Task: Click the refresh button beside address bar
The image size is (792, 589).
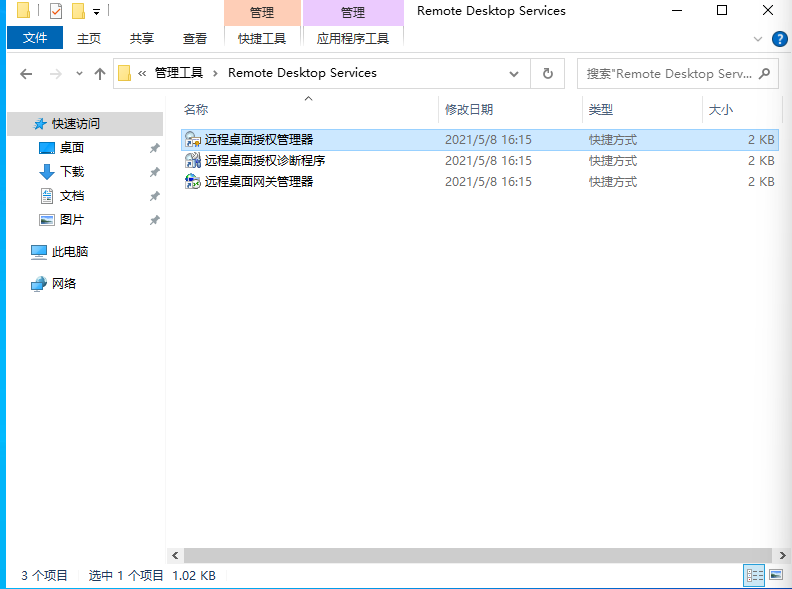Action: pos(547,74)
